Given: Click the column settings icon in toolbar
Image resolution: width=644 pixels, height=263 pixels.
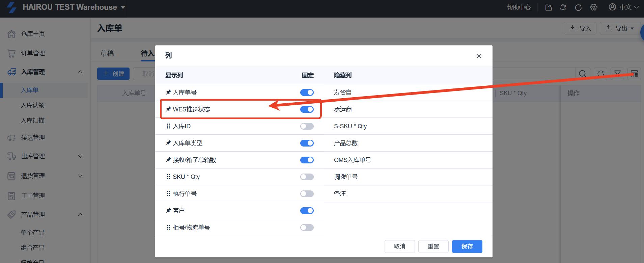Looking at the screenshot, I should click(x=634, y=74).
